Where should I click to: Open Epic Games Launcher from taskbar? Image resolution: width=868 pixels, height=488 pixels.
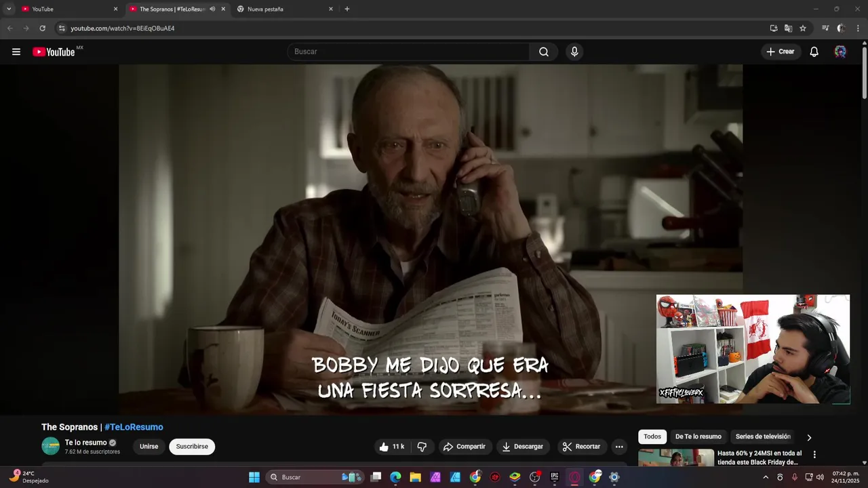[555, 477]
